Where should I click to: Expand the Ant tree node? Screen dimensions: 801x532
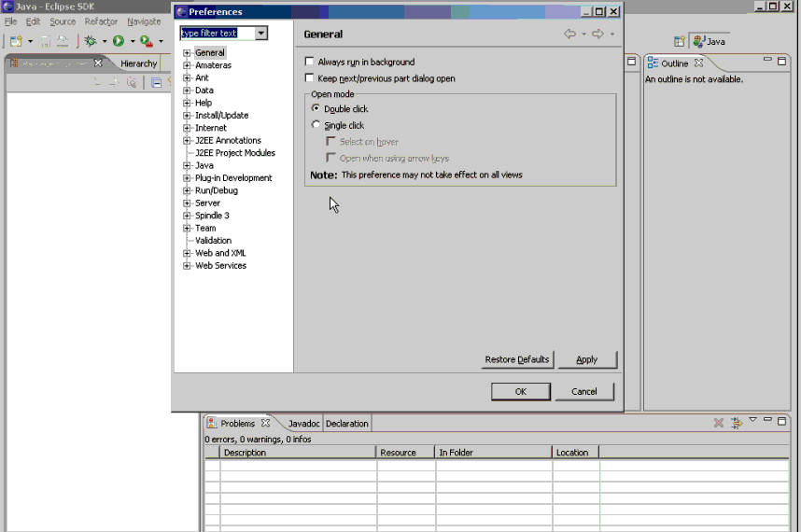(x=187, y=78)
